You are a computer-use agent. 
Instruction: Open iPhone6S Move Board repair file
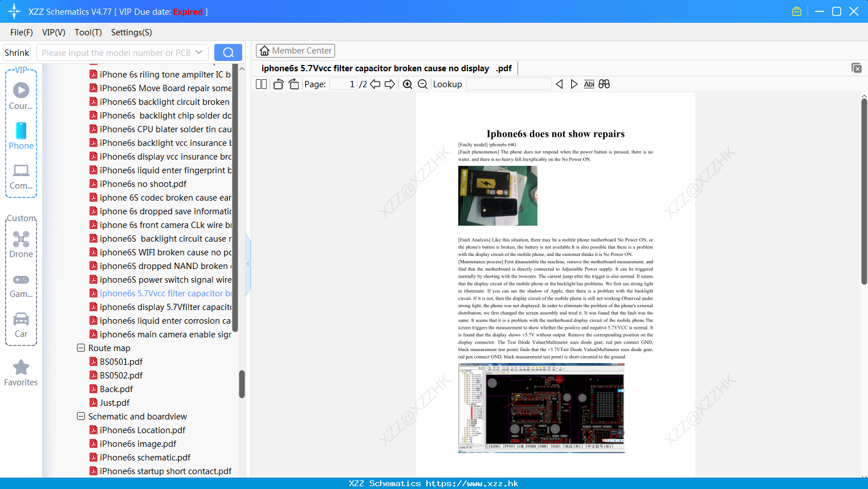click(x=160, y=88)
